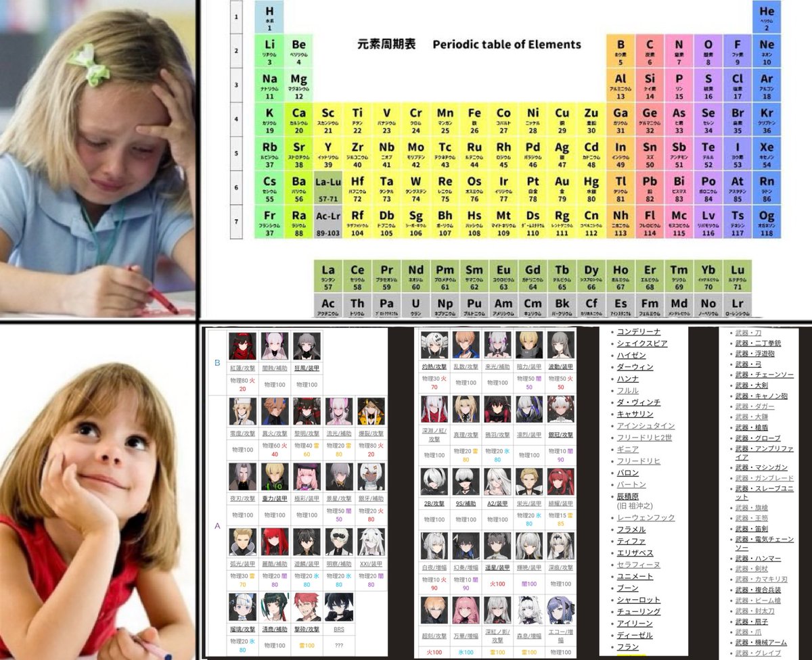Click the 武器・二丁拳銃 link
812x660 pixels.
click(x=758, y=344)
